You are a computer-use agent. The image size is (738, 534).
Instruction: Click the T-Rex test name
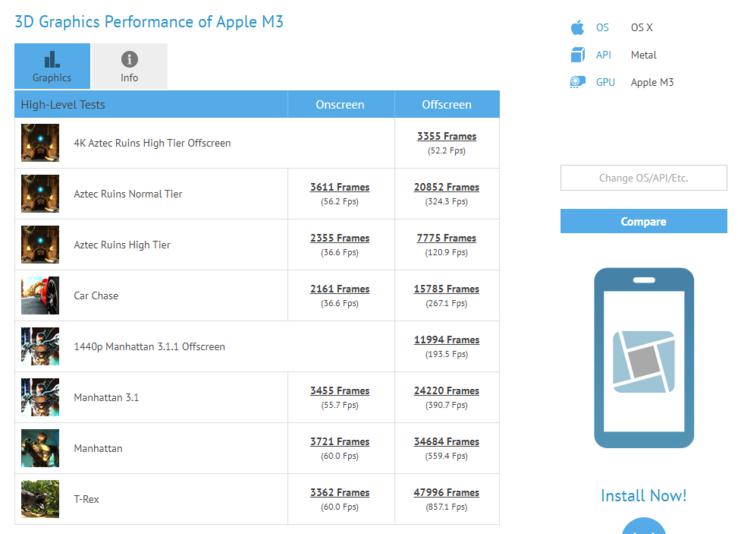coord(86,499)
